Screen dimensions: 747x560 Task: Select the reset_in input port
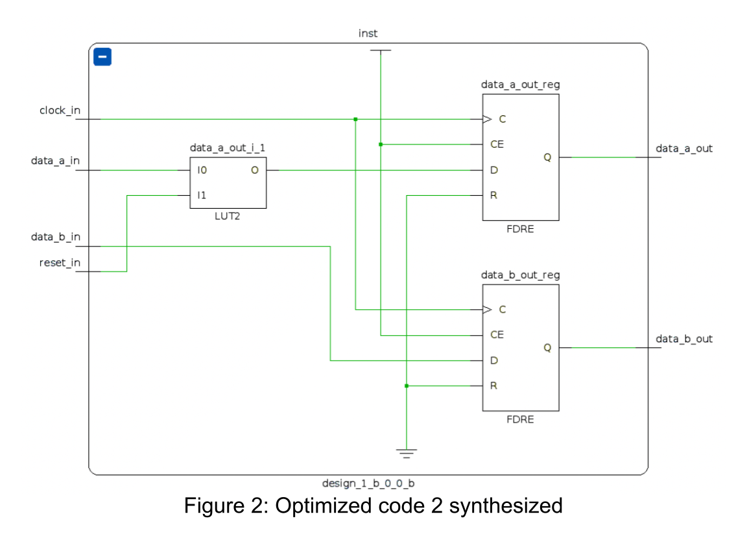tap(60, 263)
